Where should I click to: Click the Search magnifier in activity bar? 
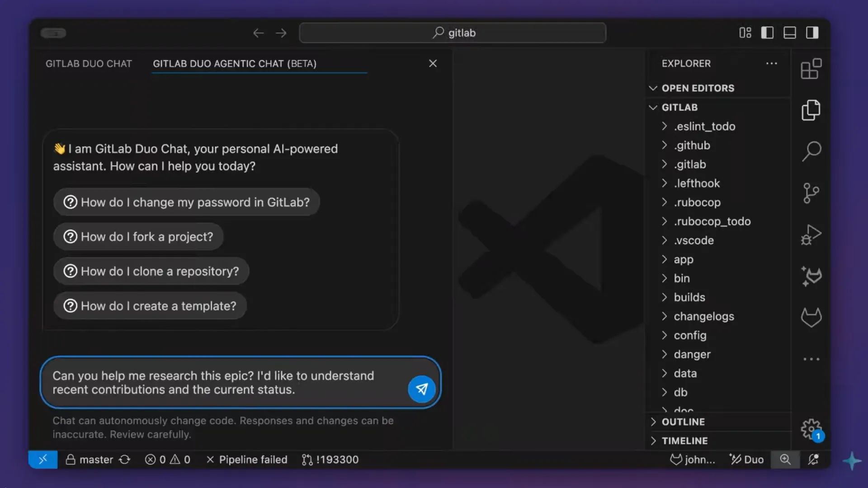pos(811,151)
